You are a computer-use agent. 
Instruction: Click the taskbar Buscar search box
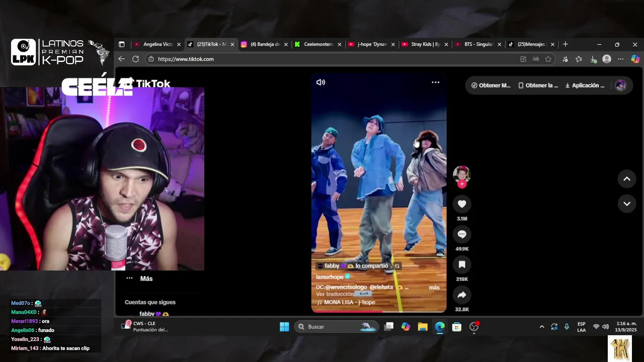tap(336, 327)
